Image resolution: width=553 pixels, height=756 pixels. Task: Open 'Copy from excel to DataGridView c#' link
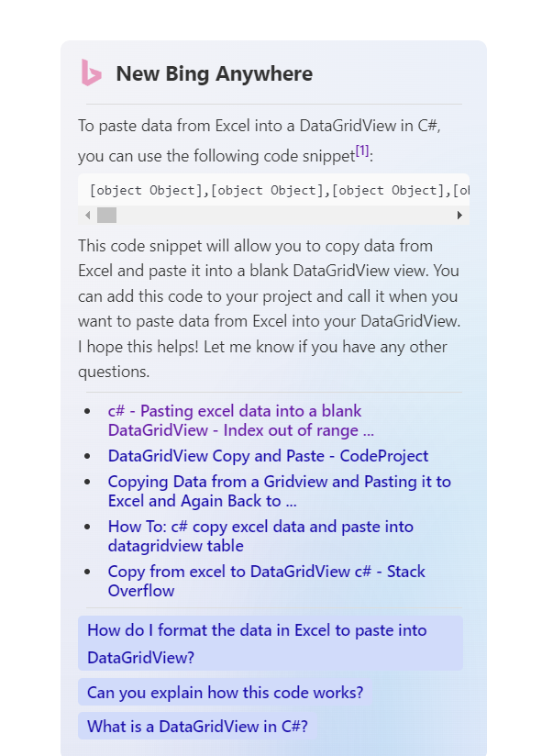coord(266,581)
